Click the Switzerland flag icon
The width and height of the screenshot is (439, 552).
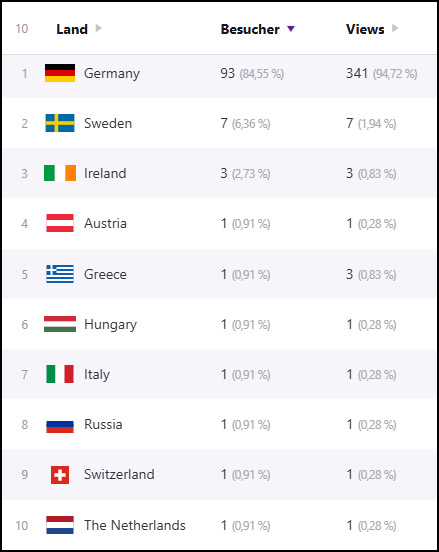pyautogui.click(x=60, y=475)
